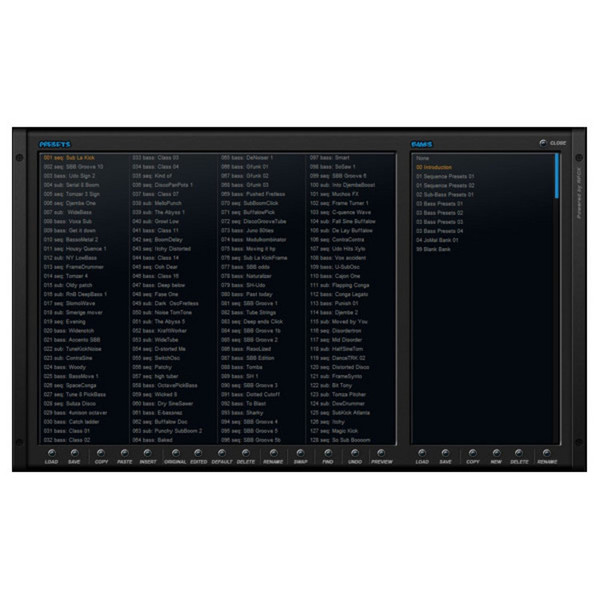This screenshot has height=600, width=600.
Task: Select preset '002 seq: SBB Groove 10'
Action: pos(73,167)
